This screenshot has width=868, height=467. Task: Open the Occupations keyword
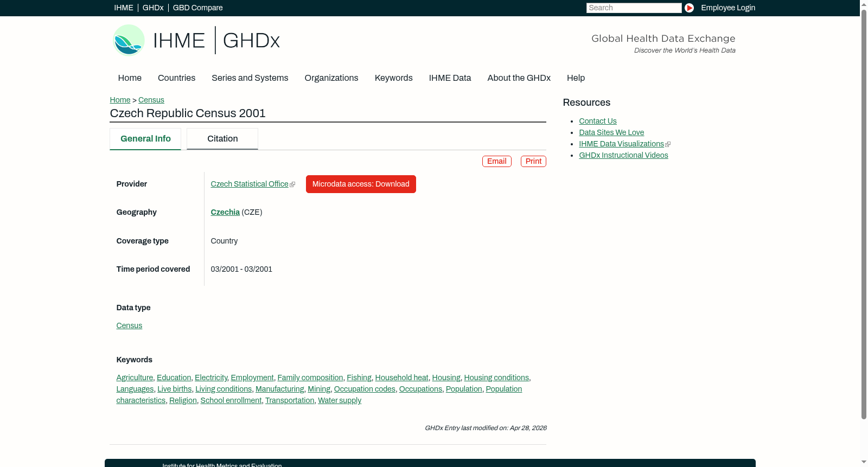click(420, 389)
